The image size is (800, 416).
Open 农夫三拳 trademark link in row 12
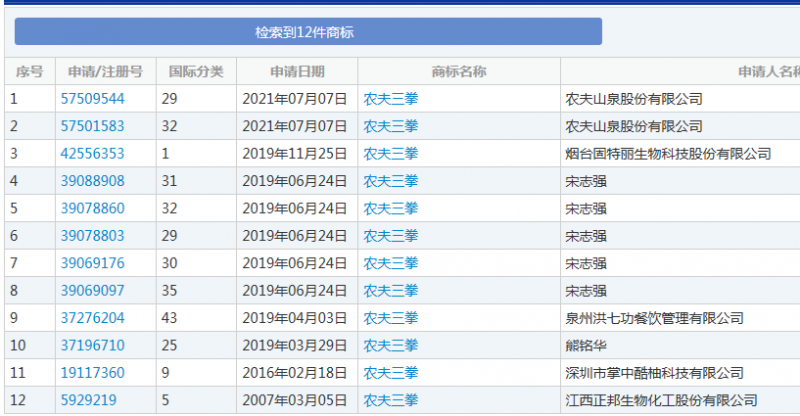point(391,400)
